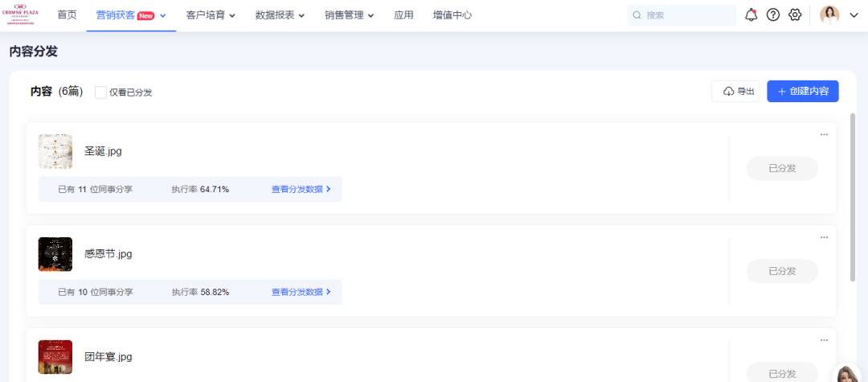The height and width of the screenshot is (382, 868).
Task: Open more options for 感恩节.jpg card
Action: coord(824,237)
